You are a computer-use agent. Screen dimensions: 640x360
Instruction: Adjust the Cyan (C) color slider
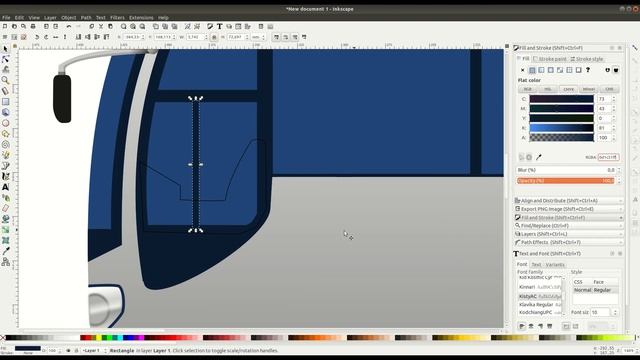pos(562,99)
